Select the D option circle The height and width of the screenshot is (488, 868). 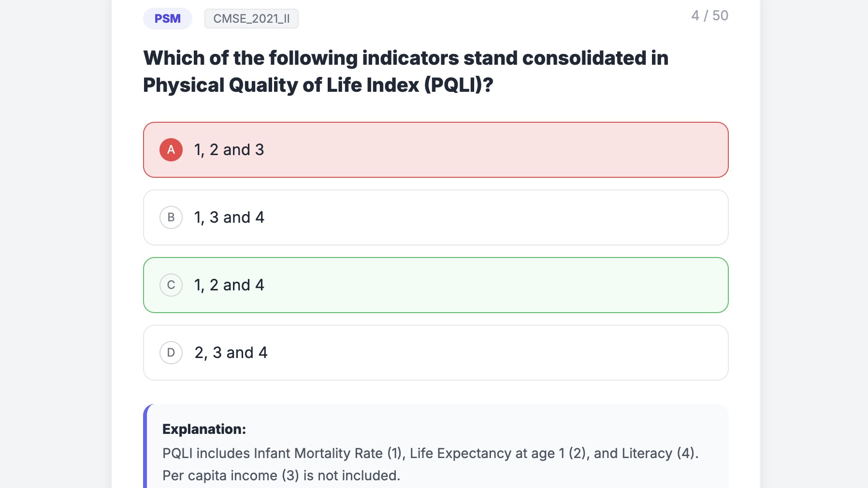tap(171, 353)
